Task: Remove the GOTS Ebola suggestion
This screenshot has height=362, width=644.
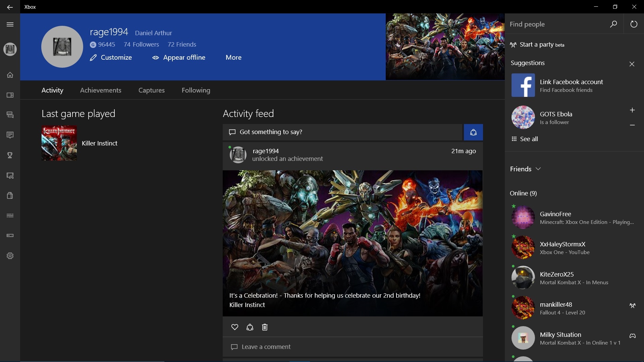Action: [x=632, y=125]
